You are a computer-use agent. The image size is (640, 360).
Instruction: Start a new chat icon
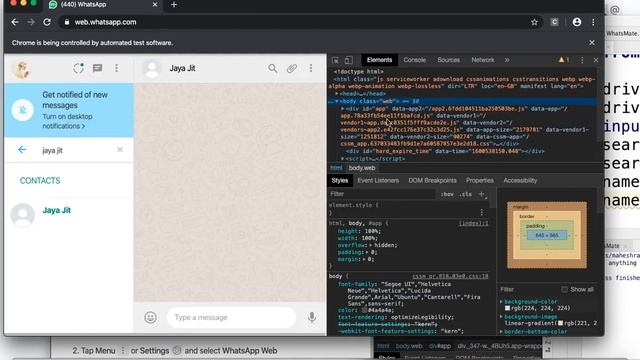click(x=98, y=68)
